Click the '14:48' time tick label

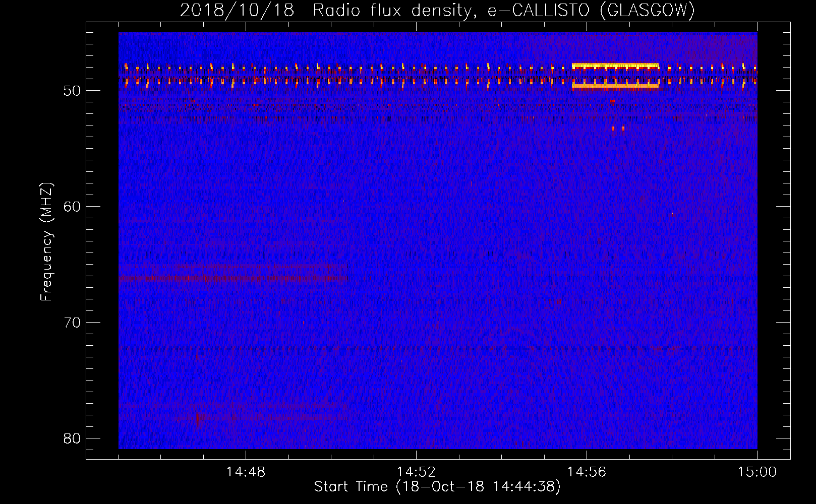[x=246, y=472]
